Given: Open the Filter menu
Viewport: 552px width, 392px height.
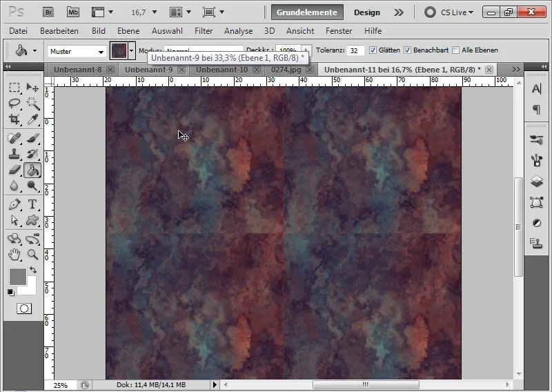Looking at the screenshot, I should click(x=204, y=31).
